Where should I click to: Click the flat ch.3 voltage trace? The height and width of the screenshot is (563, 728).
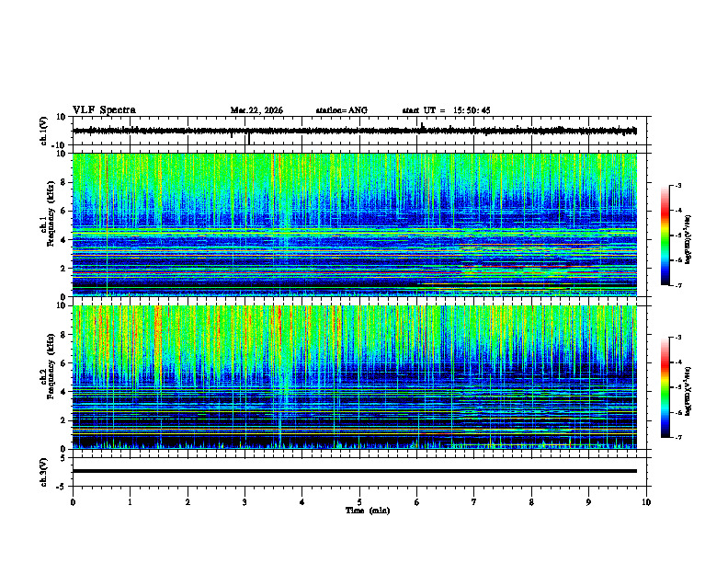[x=355, y=471]
